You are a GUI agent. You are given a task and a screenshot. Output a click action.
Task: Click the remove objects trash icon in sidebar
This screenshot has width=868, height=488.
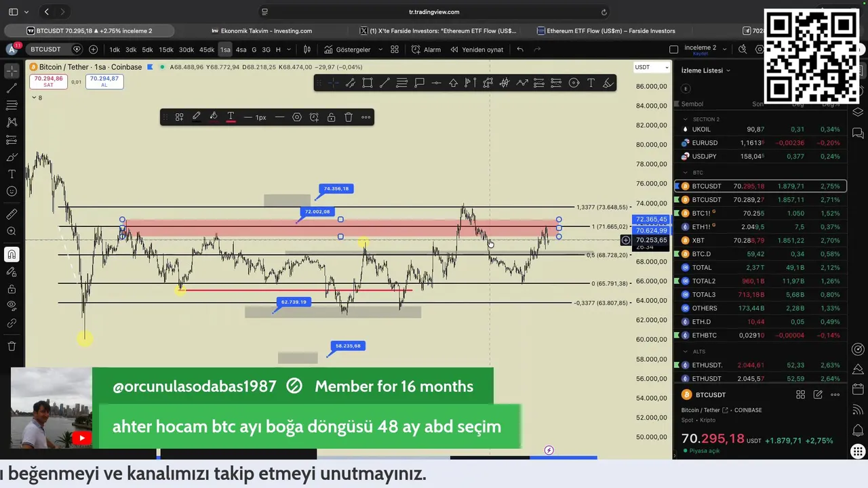12,346
